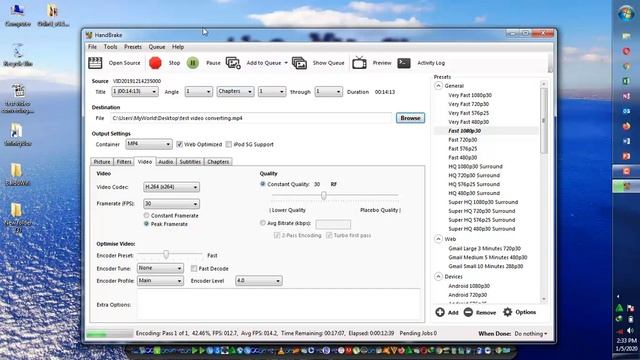
Task: Open preset Options gear icon
Action: 507,312
